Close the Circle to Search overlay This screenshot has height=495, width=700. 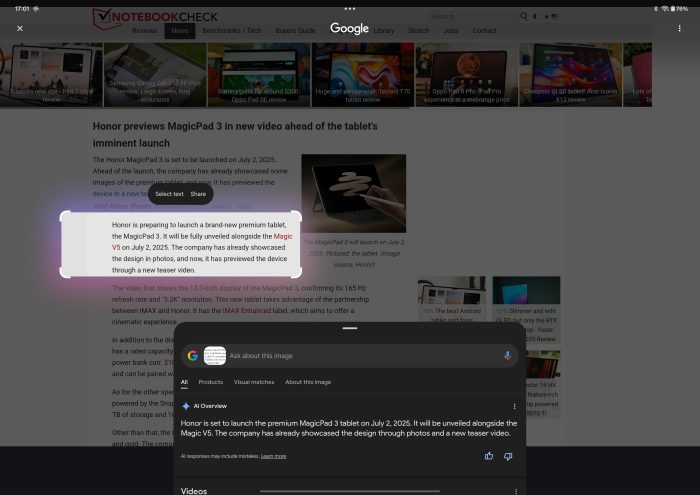pyautogui.click(x=20, y=29)
